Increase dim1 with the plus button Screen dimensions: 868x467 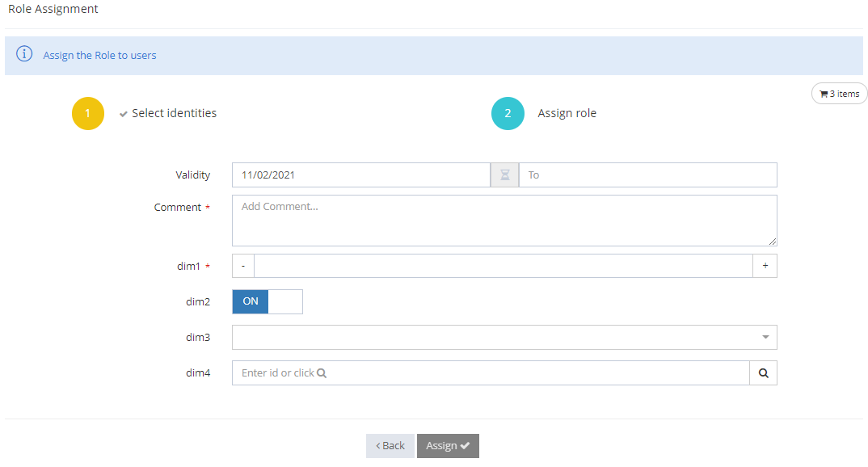pos(765,266)
